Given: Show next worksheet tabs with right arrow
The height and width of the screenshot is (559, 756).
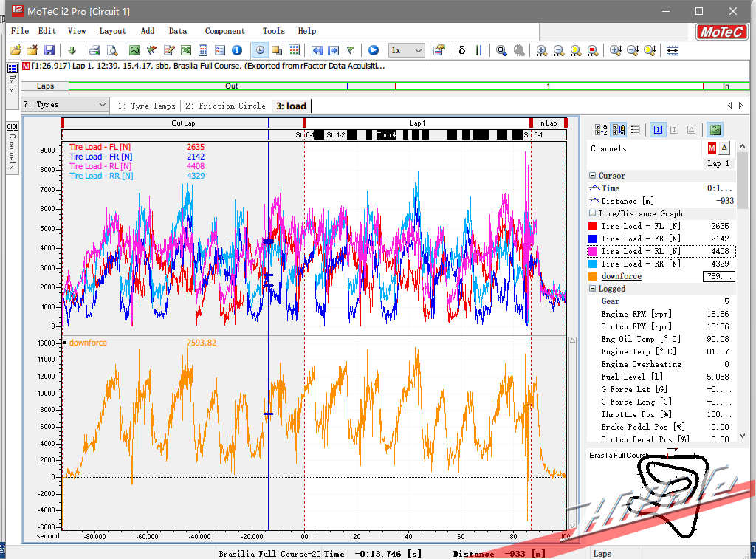Looking at the screenshot, I should [741, 105].
